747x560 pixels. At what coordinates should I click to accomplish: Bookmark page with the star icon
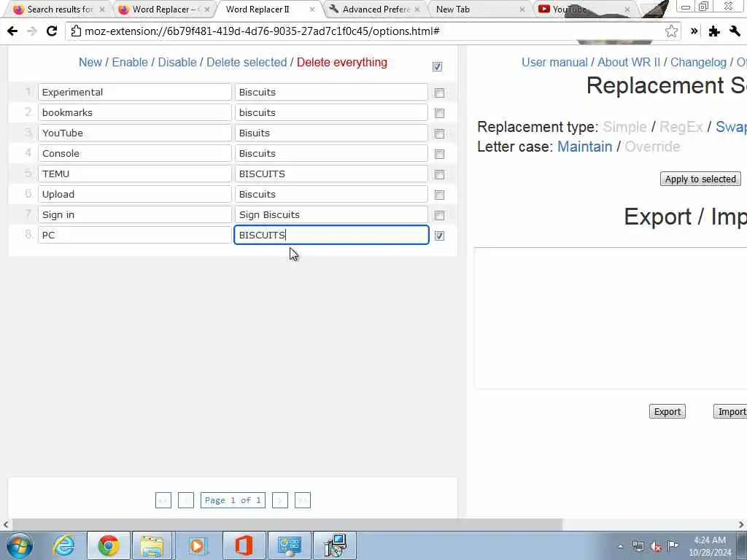[x=671, y=31]
